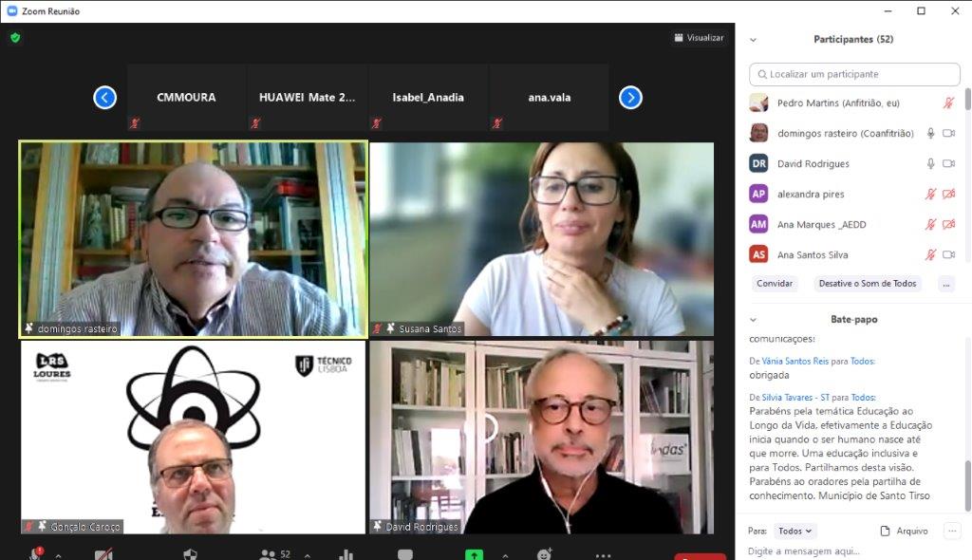This screenshot has height=560, width=972.
Task: Open the Security shield in bottom toolbar
Action: pyautogui.click(x=190, y=554)
